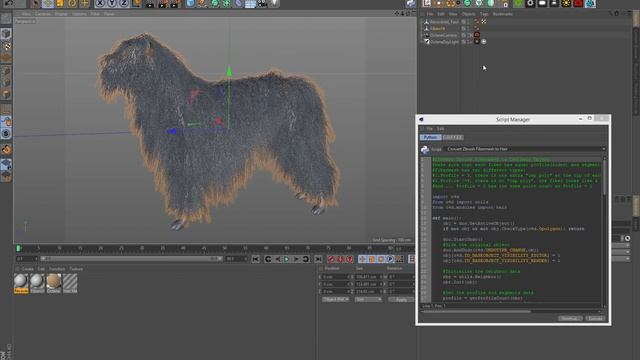Open Texture menu in the Material Manager
The height and width of the screenshot is (360, 640).
[76, 269]
